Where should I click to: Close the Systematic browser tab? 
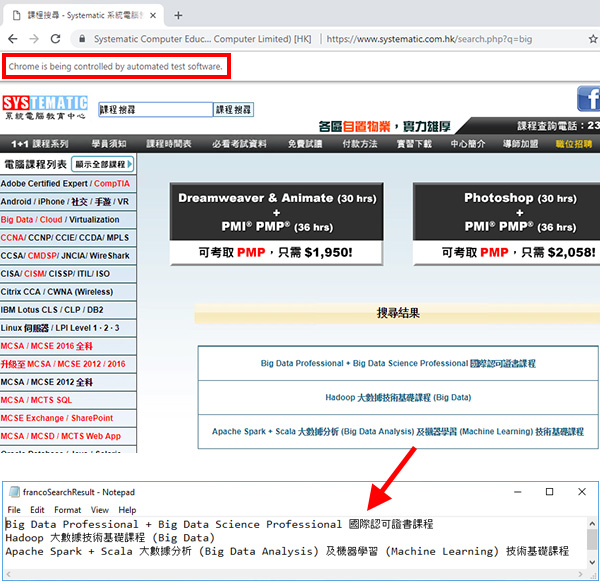[153, 15]
